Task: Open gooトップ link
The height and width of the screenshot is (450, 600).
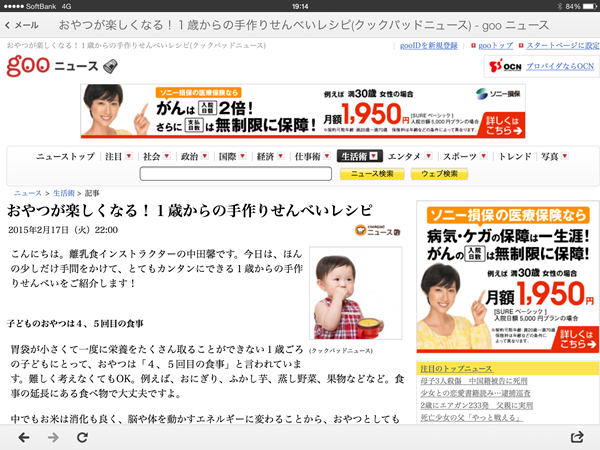Action: click(x=496, y=46)
